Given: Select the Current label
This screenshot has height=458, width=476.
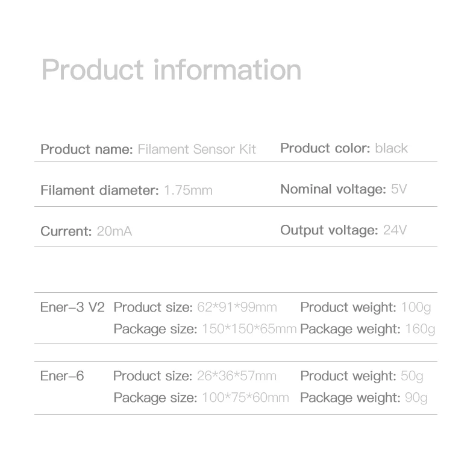Looking at the screenshot, I should (66, 231).
